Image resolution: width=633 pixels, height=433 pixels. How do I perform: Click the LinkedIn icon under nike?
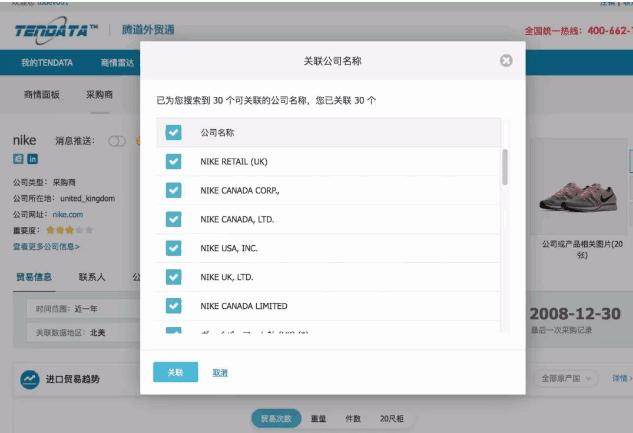click(33, 159)
